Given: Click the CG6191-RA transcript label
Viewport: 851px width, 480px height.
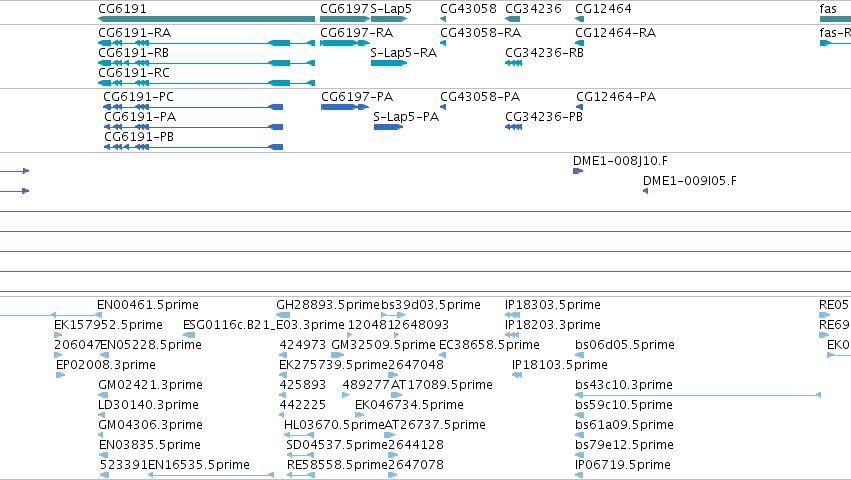Looking at the screenshot, I should tap(135, 33).
